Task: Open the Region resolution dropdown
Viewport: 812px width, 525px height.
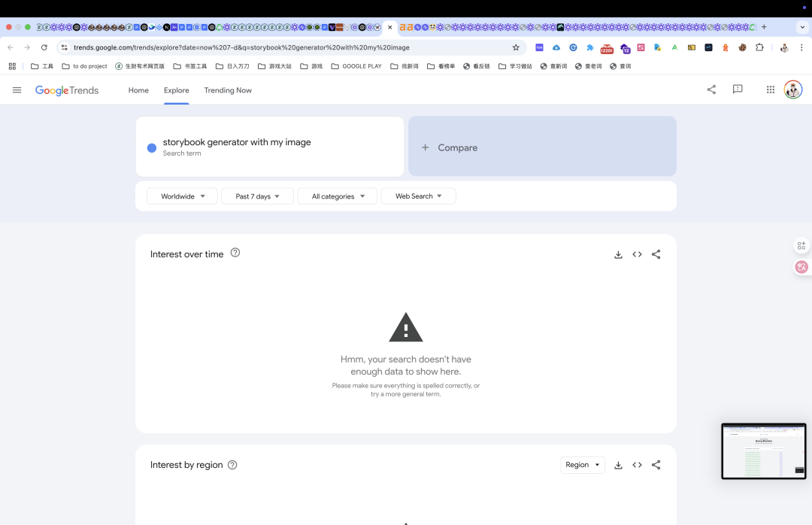Action: pyautogui.click(x=583, y=465)
